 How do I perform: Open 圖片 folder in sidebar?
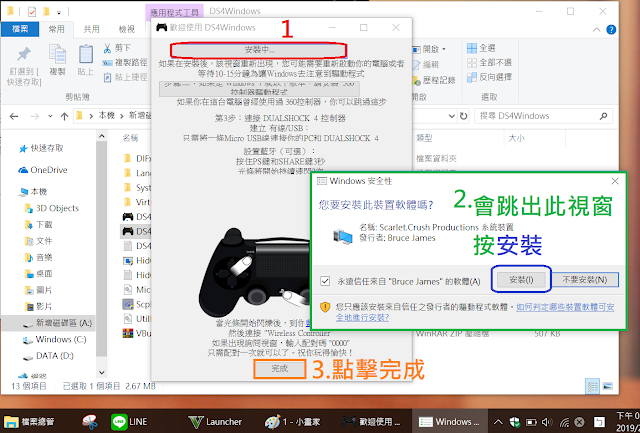39,290
